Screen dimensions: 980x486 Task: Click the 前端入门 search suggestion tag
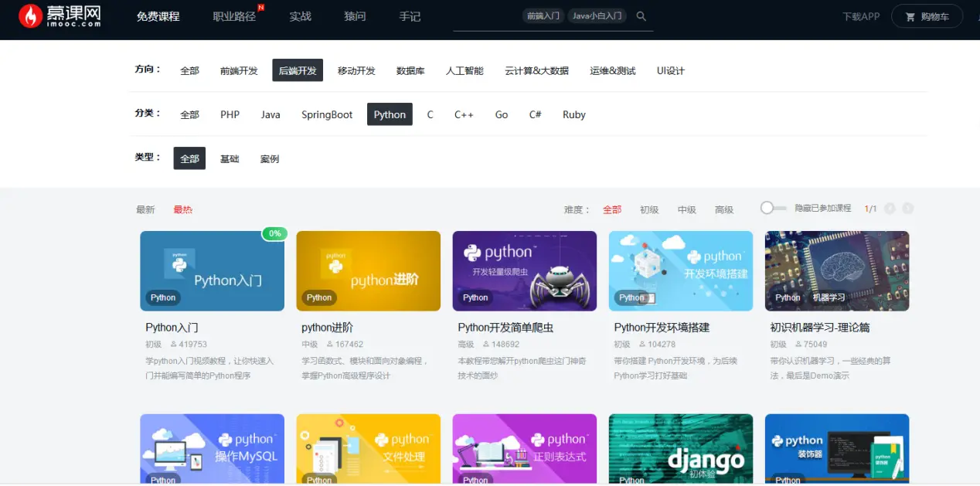[x=543, y=15]
